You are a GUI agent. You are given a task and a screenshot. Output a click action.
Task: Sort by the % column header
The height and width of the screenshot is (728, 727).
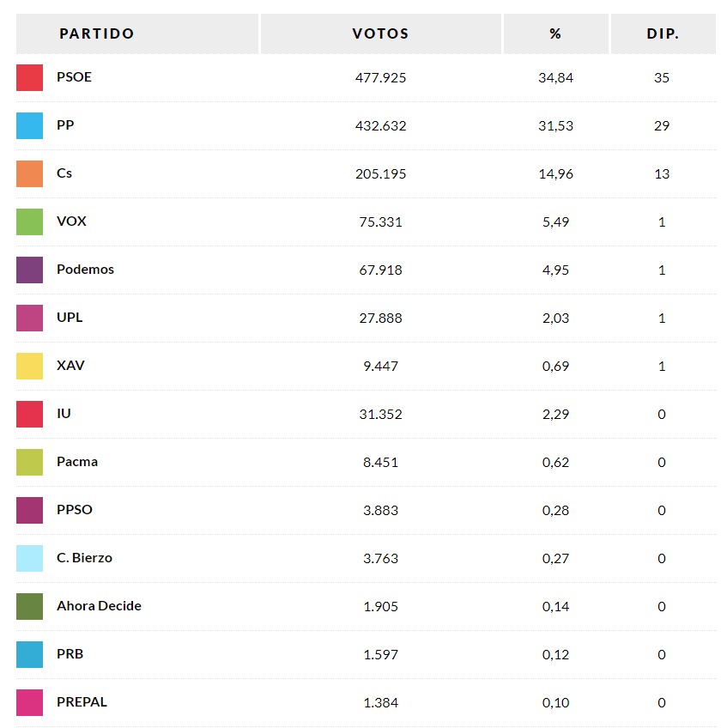pyautogui.click(x=555, y=34)
